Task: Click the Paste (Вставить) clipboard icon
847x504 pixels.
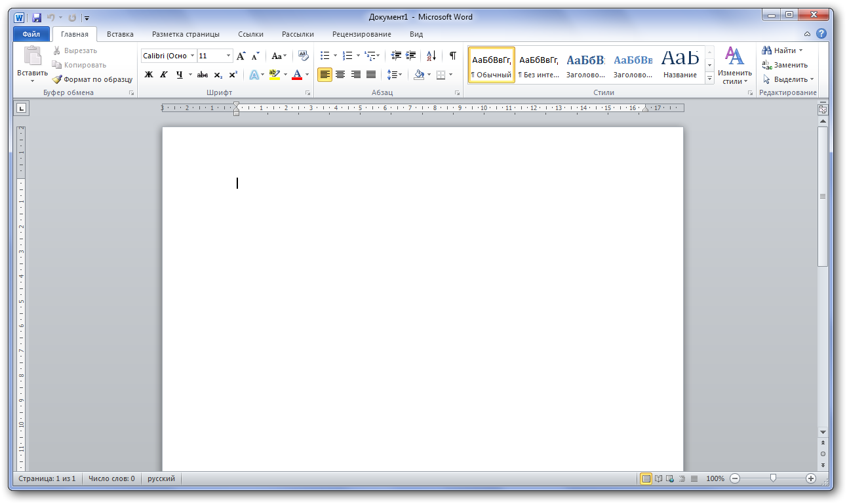Action: click(x=32, y=56)
